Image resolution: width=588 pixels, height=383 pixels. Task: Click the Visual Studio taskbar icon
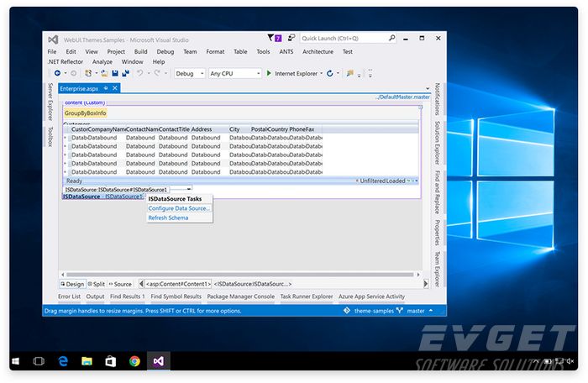[x=158, y=361]
